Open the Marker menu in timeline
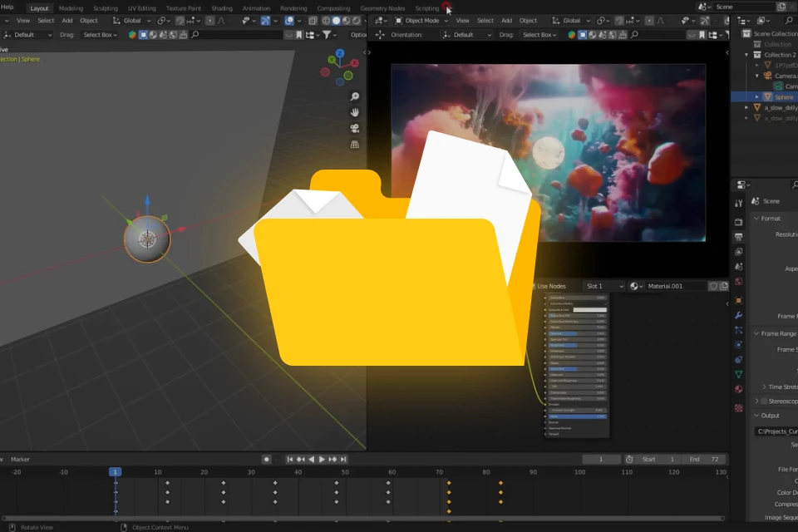The image size is (798, 532). [20, 459]
